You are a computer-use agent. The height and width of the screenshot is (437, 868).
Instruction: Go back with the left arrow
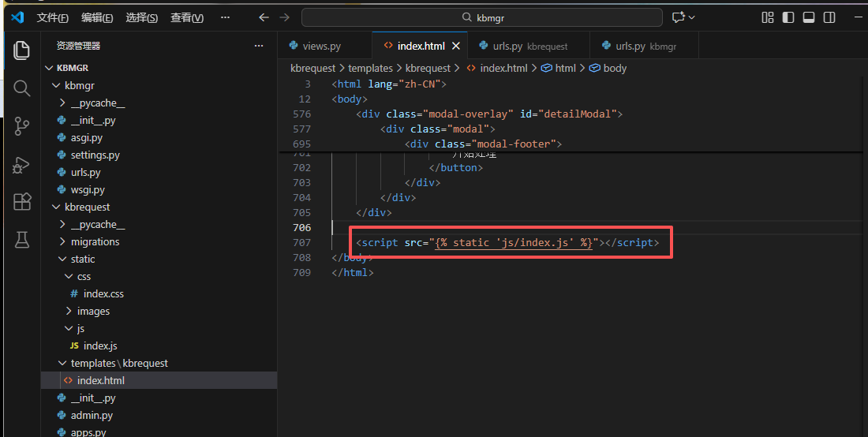[x=264, y=17]
